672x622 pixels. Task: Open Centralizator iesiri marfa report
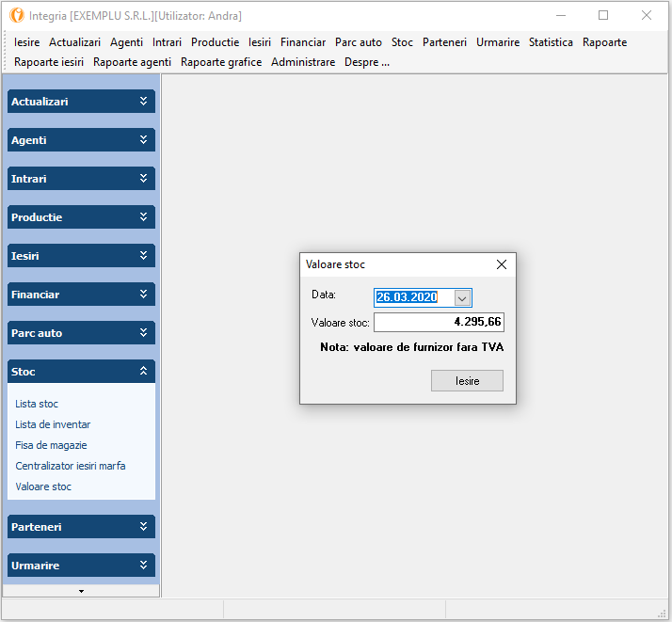pyautogui.click(x=70, y=466)
